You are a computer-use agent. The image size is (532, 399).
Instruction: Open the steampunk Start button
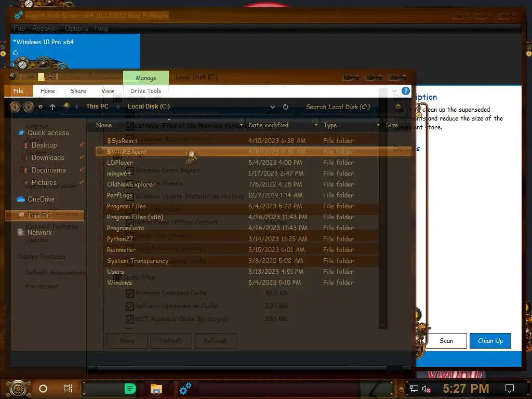point(18,389)
